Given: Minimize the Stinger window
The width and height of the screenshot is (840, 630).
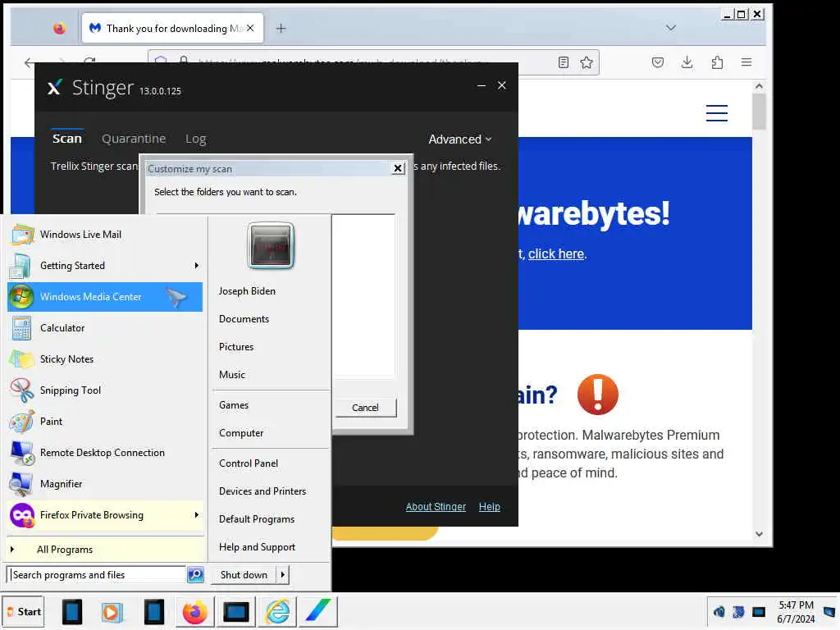Looking at the screenshot, I should click(x=481, y=85).
